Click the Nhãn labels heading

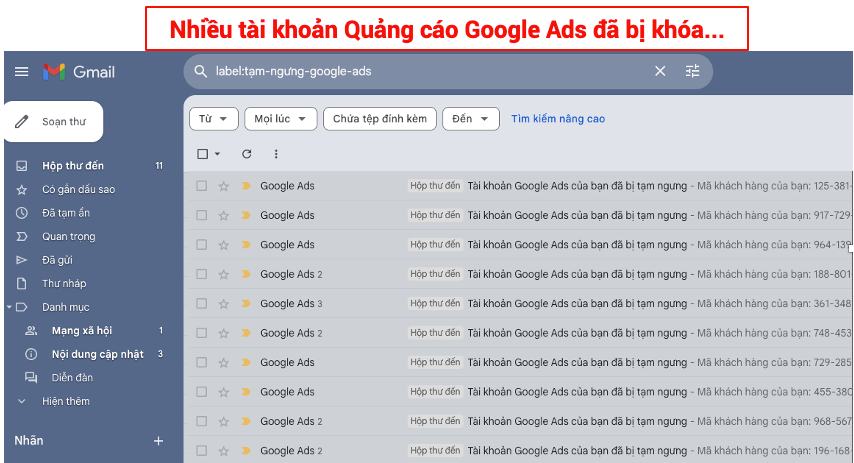[29, 441]
